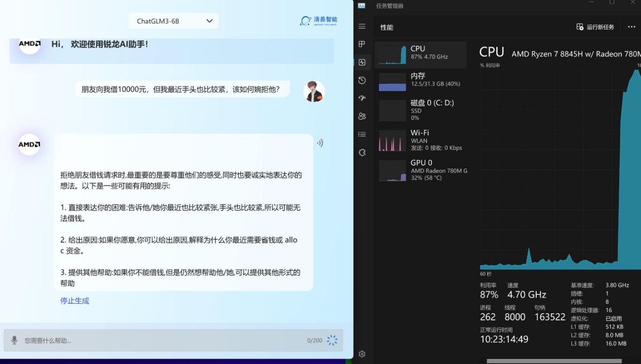Click the question text about 10000元
This screenshot has height=364, width=641.
(180, 90)
